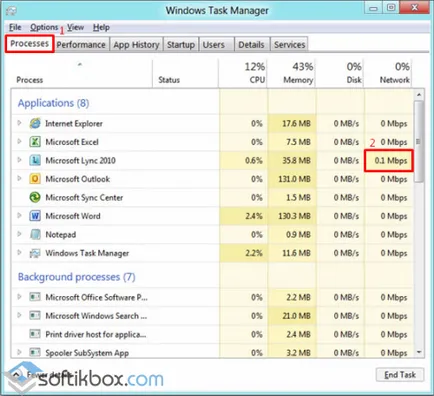Expand the Microsoft Outlook process group

coord(19,179)
